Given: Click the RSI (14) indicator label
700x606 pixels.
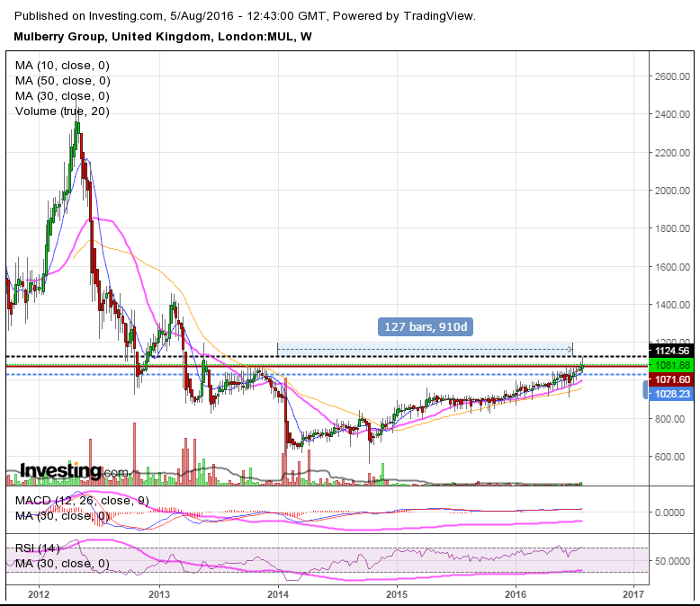Looking at the screenshot, I should coord(37,548).
